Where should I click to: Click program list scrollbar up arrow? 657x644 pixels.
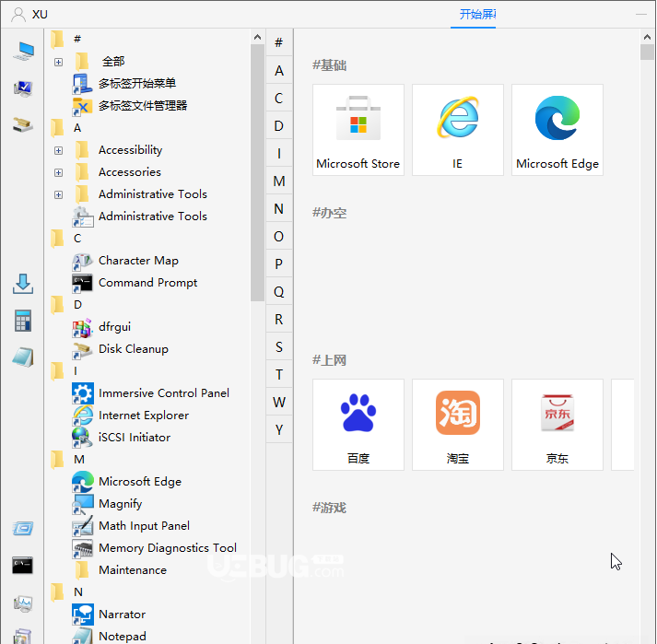(258, 37)
